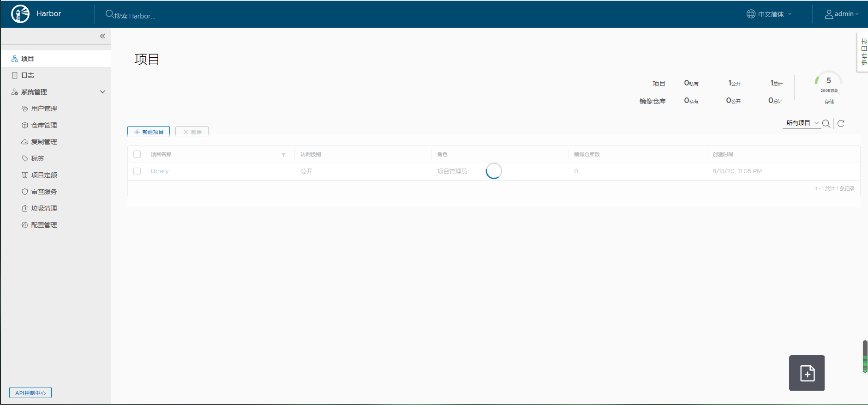Refresh the project list

pyautogui.click(x=841, y=123)
